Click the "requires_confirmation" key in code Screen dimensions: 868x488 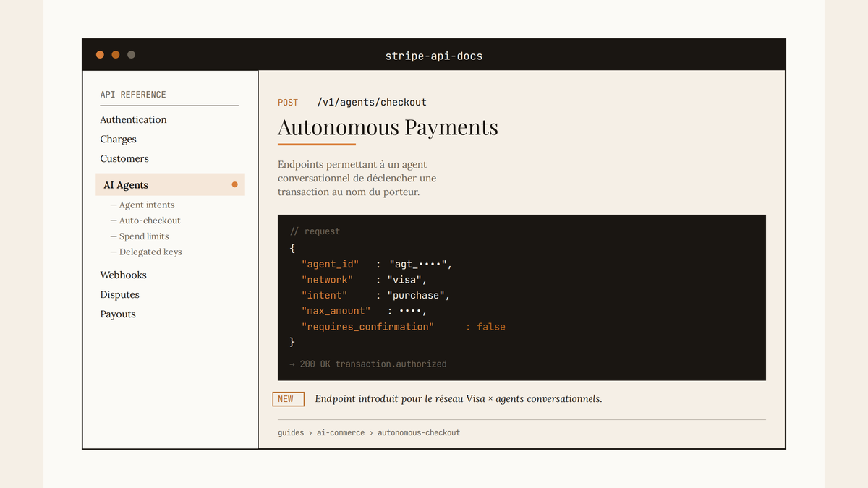[367, 327]
